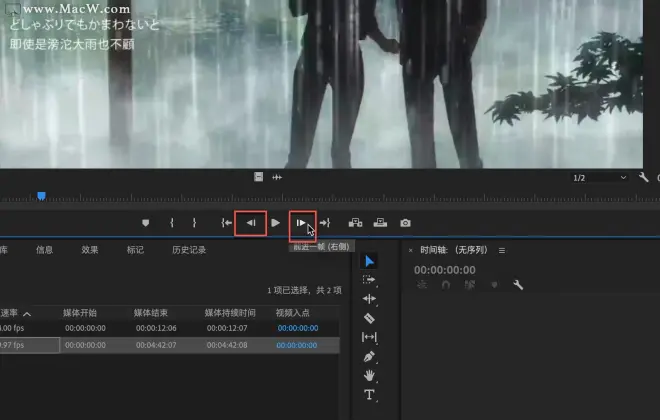Toggle timeline snap magnet icon
The width and height of the screenshot is (660, 420).
coord(446,285)
